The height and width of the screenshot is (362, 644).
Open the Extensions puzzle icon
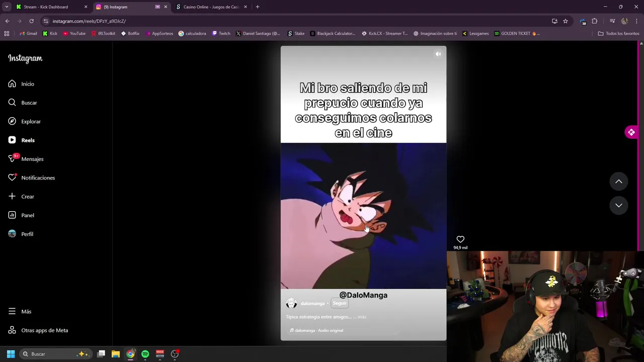[595, 21]
